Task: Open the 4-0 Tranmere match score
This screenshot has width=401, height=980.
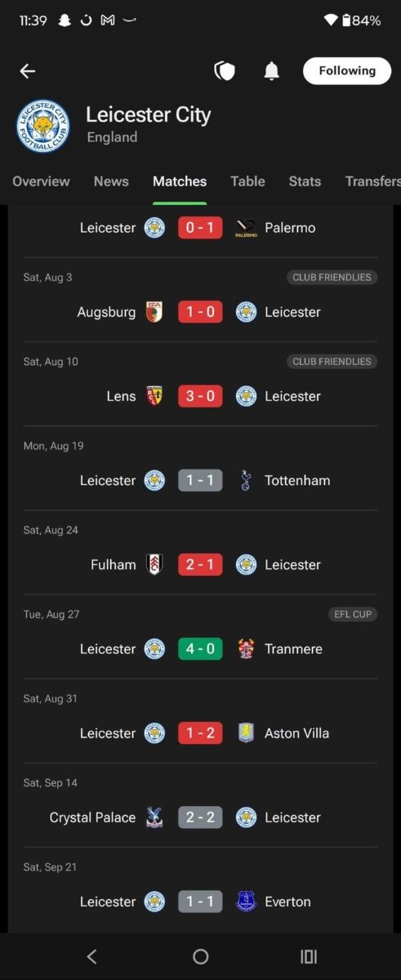Action: click(x=200, y=648)
